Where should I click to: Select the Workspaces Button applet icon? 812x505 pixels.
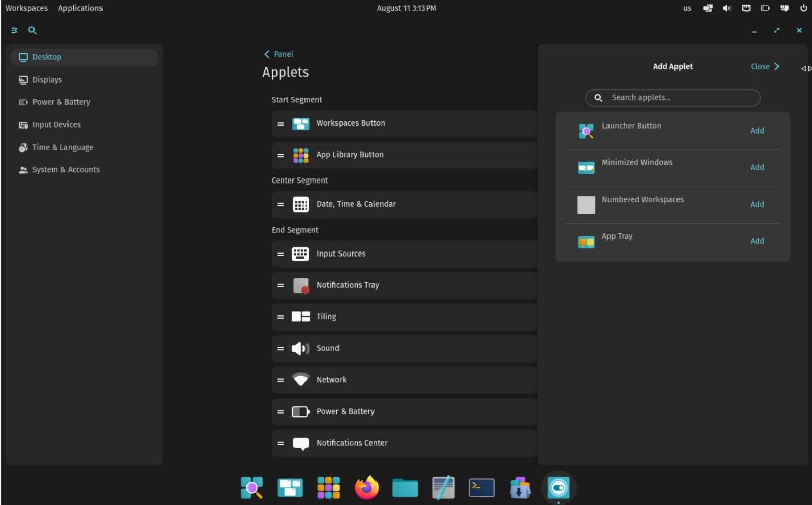(x=300, y=123)
